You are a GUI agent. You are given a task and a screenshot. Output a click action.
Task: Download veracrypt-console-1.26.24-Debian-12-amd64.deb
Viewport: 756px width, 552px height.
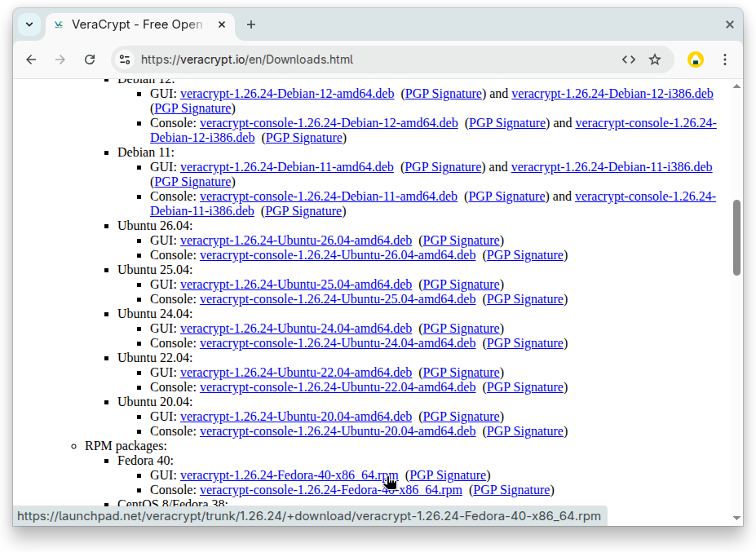click(329, 123)
